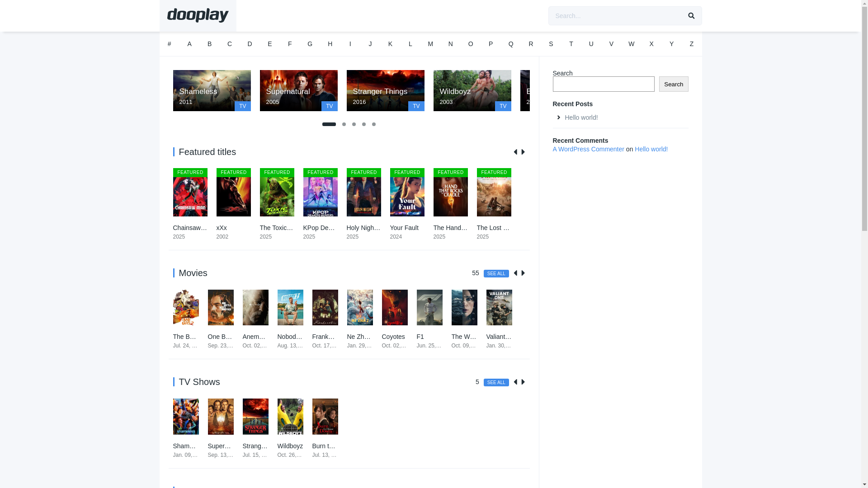
Task: Select second slider pagination dot
Action: (x=344, y=124)
